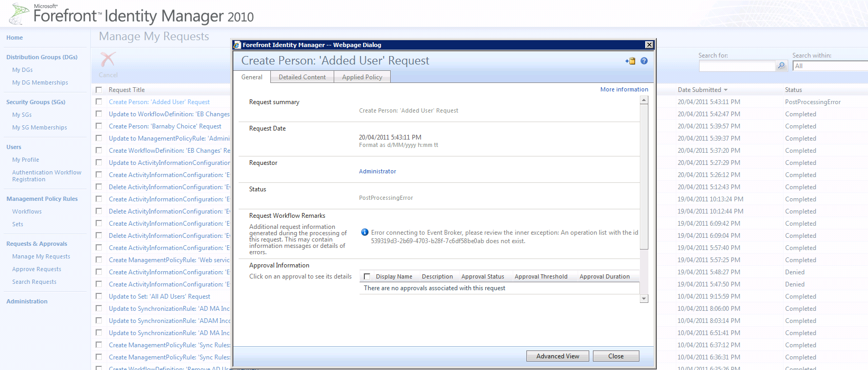Screen dimensions: 868x370
Task: Open the Approve Requests link
Action: pyautogui.click(x=36, y=269)
